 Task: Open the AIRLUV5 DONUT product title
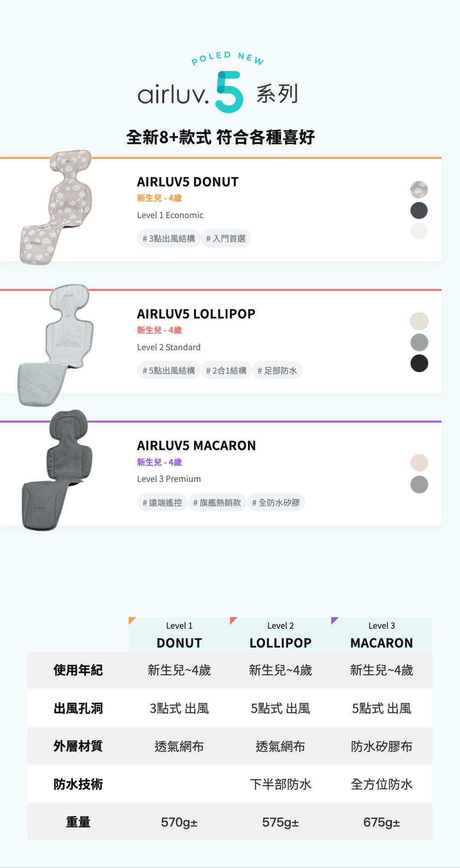pyautogui.click(x=188, y=182)
